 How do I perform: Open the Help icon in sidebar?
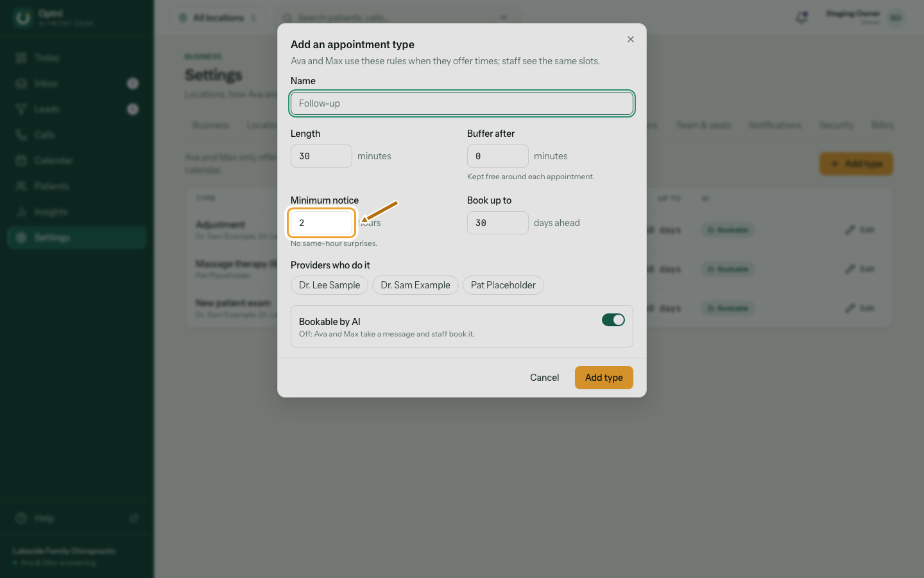click(21, 518)
